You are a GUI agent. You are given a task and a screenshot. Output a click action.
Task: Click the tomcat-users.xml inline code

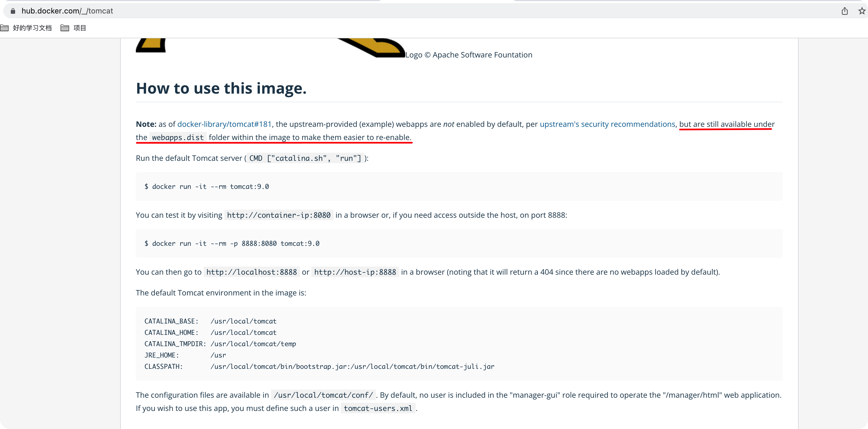378,408
